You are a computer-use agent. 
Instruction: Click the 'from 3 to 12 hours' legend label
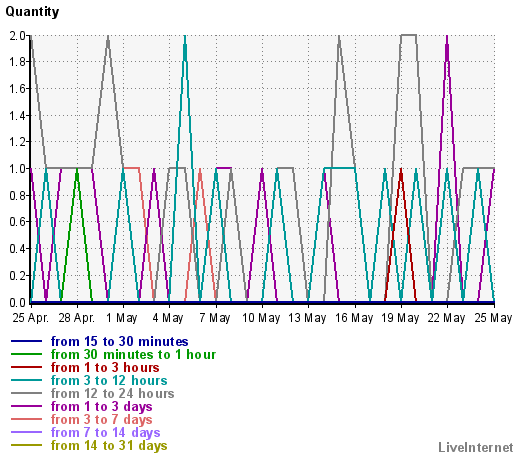click(x=109, y=380)
